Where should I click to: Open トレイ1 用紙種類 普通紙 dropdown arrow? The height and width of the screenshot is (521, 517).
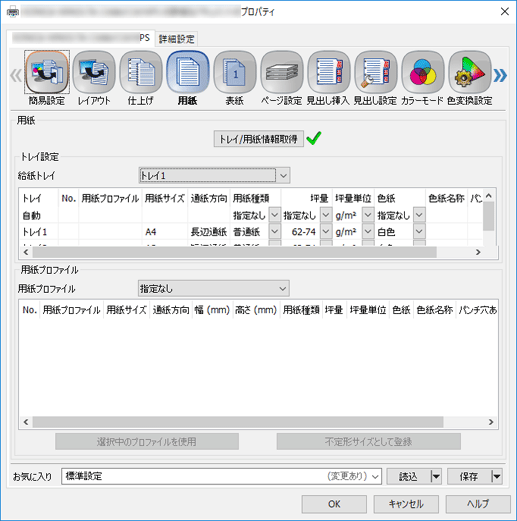[x=274, y=231]
